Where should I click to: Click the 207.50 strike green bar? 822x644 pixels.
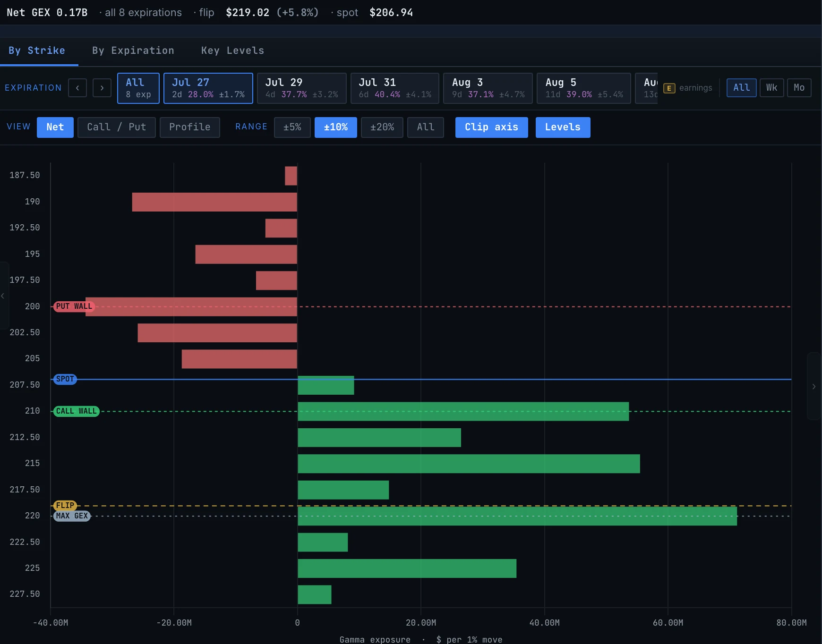(x=326, y=385)
